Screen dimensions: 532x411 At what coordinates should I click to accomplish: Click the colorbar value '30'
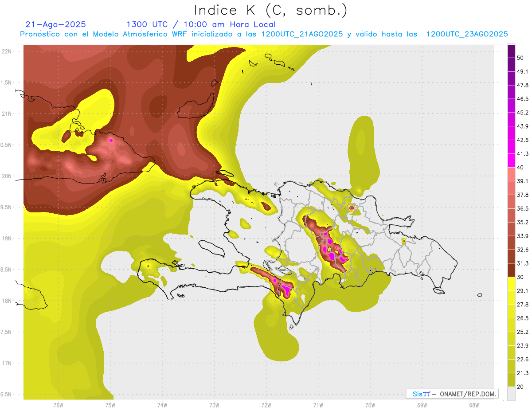coord(520,277)
